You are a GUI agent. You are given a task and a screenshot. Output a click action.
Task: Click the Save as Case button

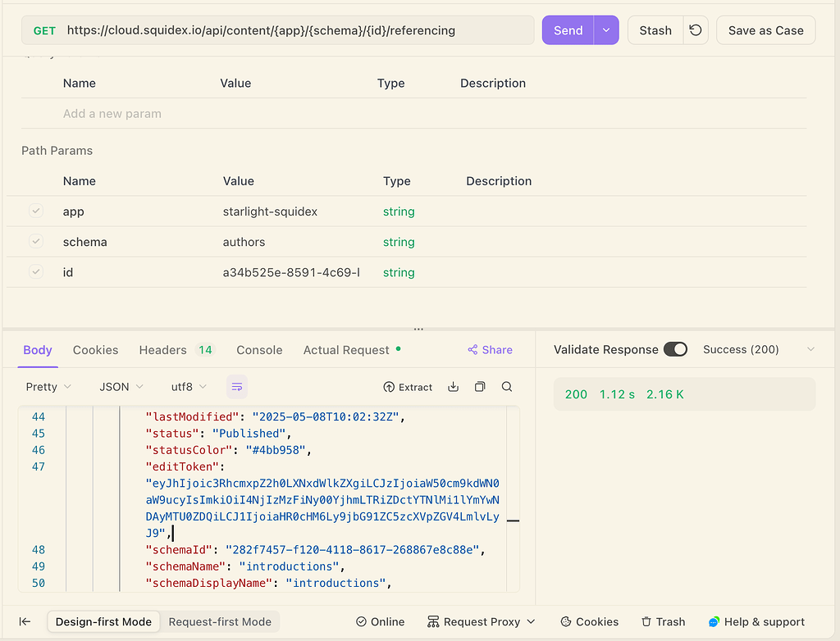[x=765, y=30]
